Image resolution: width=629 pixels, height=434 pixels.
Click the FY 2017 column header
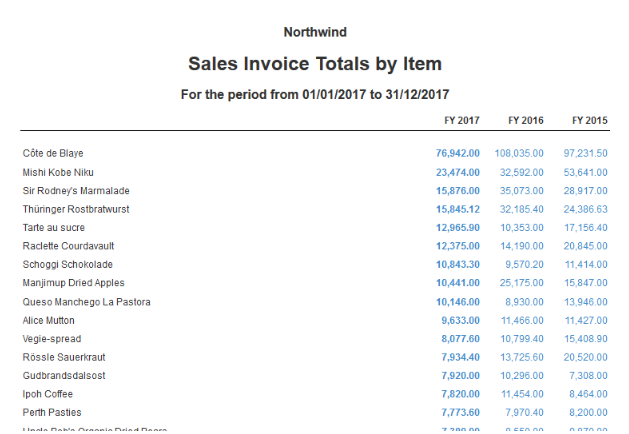pyautogui.click(x=462, y=121)
